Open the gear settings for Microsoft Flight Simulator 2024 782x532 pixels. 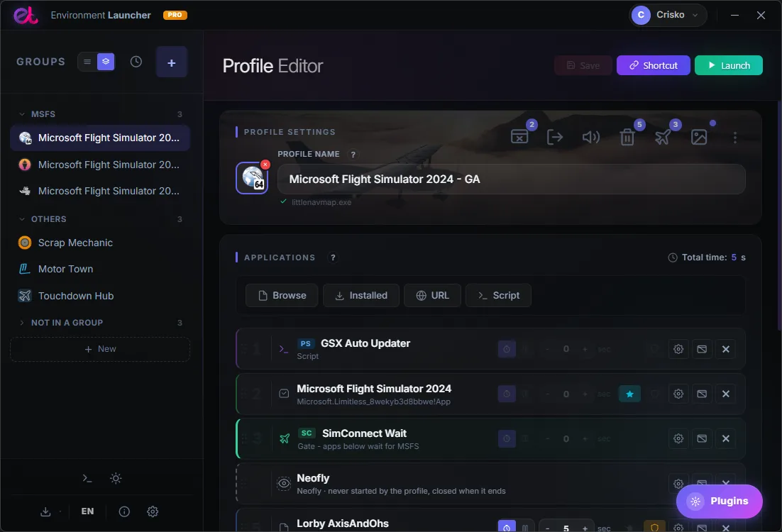point(678,394)
